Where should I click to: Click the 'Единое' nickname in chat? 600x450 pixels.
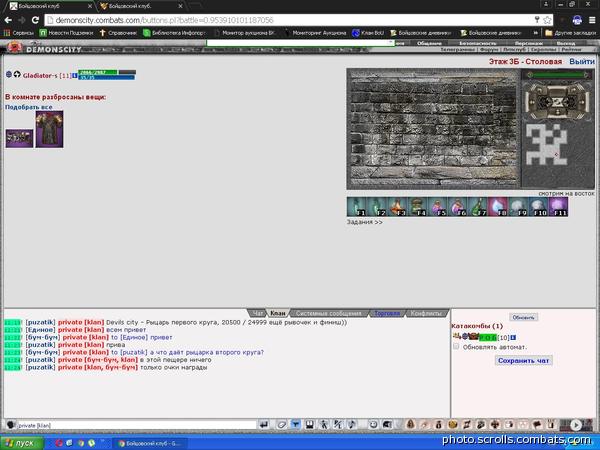(41, 330)
